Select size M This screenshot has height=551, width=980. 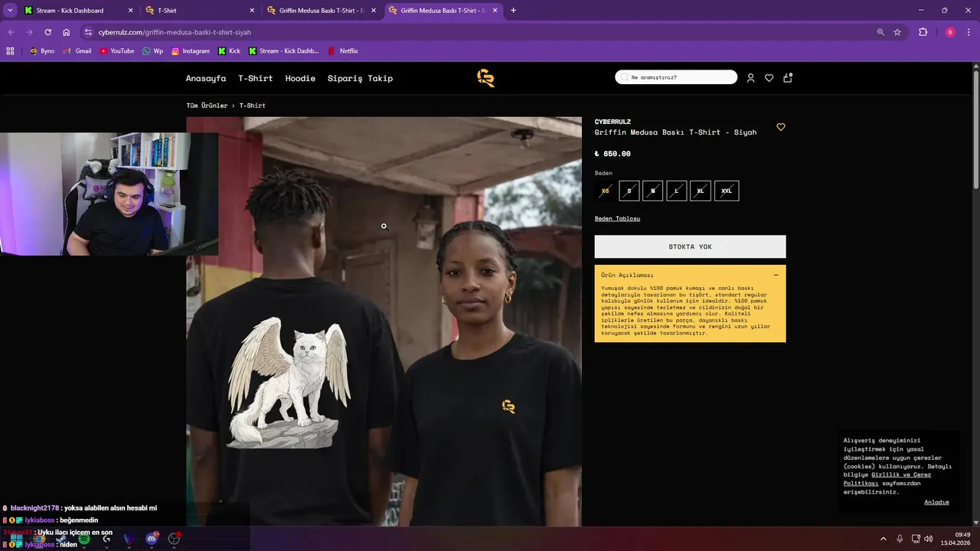[653, 191]
